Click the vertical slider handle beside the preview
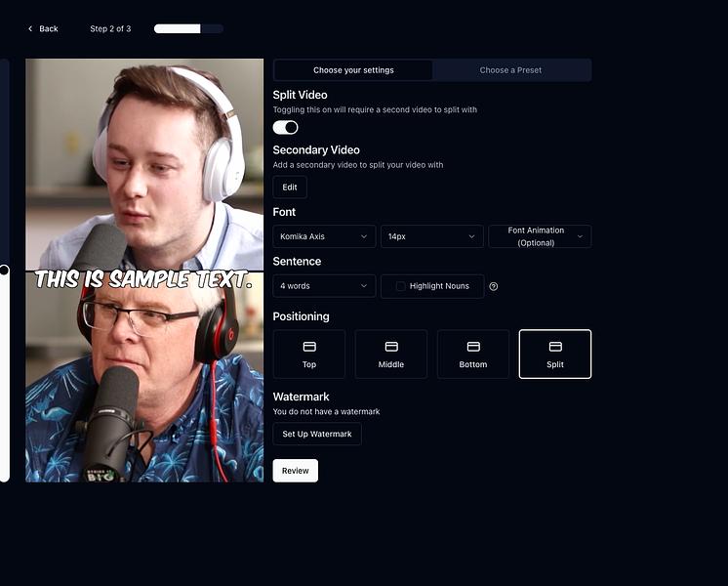728x586 pixels. coord(4,270)
